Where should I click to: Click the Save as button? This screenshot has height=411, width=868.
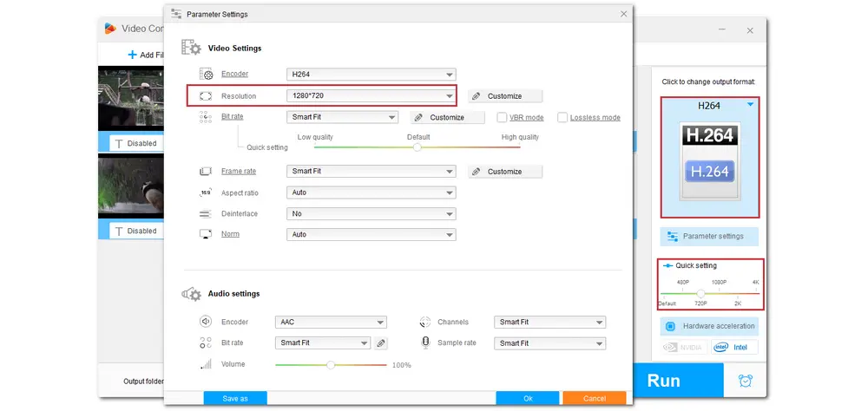pyautogui.click(x=235, y=398)
